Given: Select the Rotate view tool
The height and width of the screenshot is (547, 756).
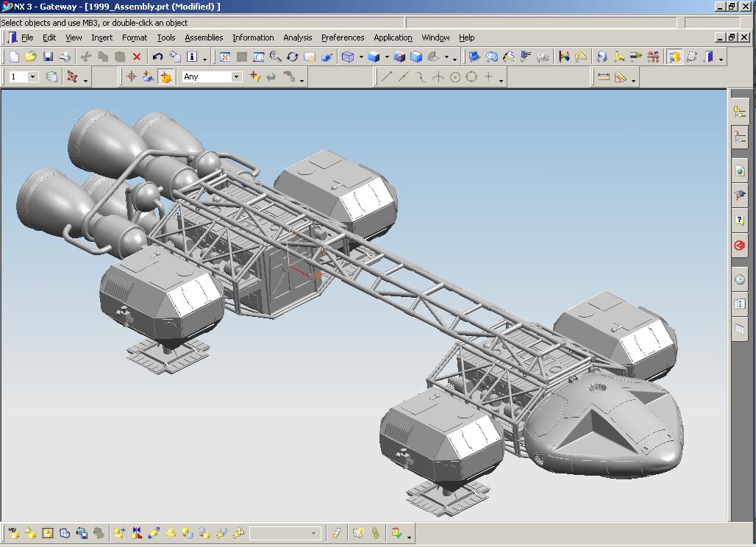Looking at the screenshot, I should 292,57.
